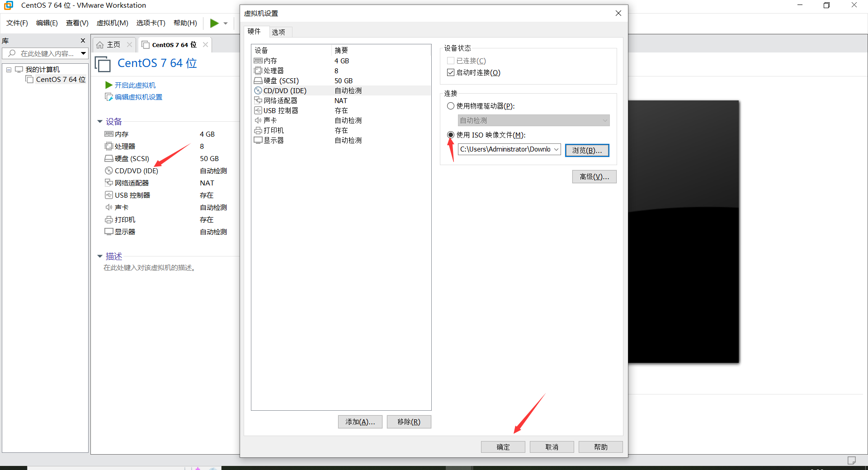Click the 编辑虚拟机设置 link
The height and width of the screenshot is (470, 868).
coord(138,97)
